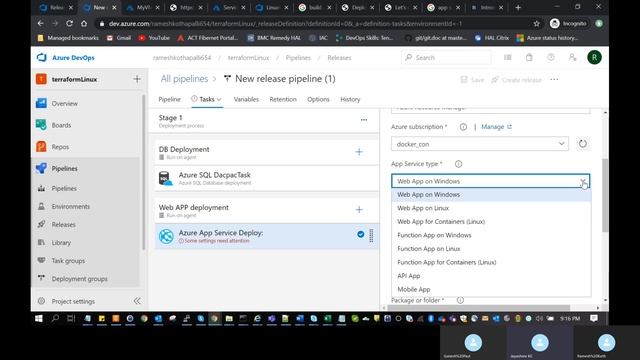Open new browser tab

(518, 7)
